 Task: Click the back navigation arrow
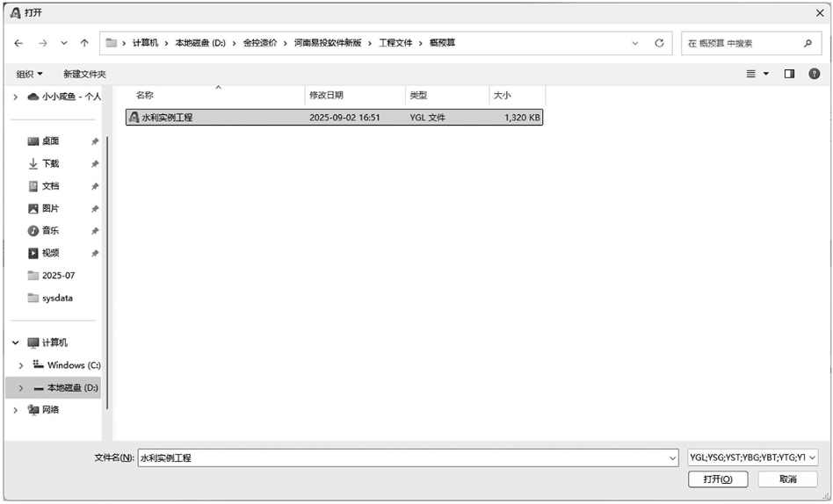(18, 43)
